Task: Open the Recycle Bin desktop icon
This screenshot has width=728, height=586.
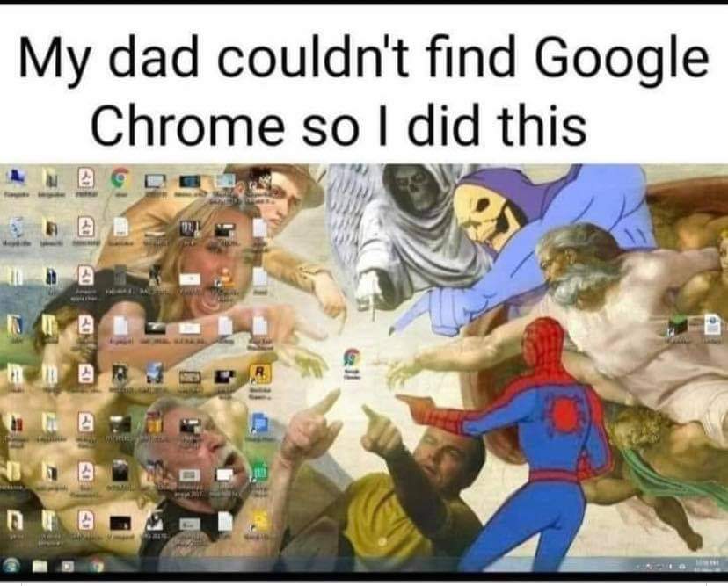Action: tap(16, 227)
